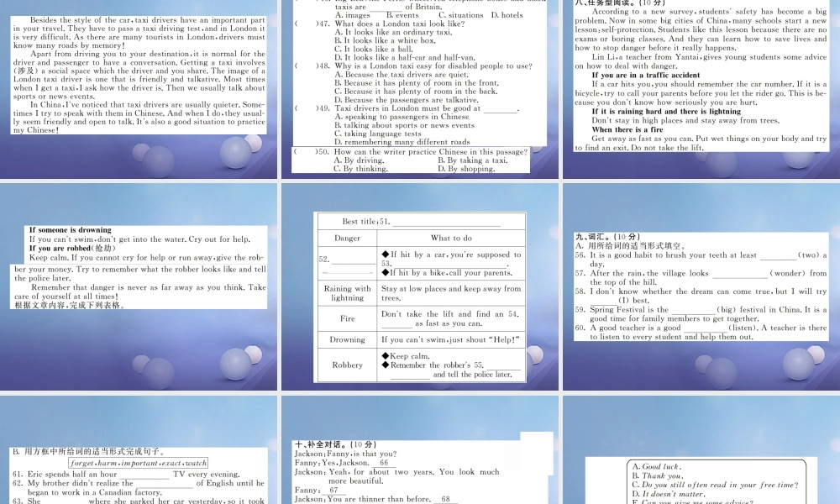840x504 pixels.
Task: Click the answer bracket for question 47
Action: pos(301,24)
